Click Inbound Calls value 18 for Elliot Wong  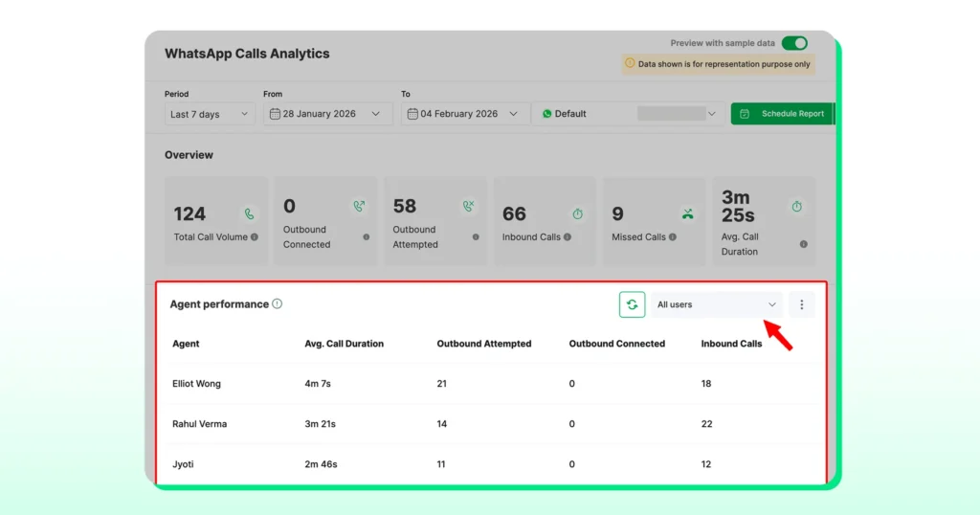(x=705, y=384)
